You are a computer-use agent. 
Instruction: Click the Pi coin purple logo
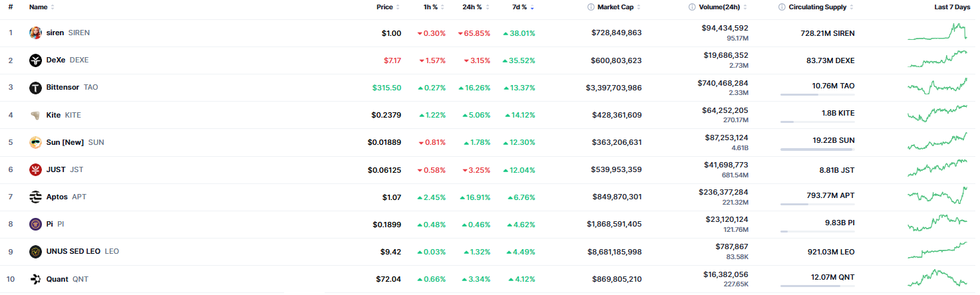[x=35, y=225]
